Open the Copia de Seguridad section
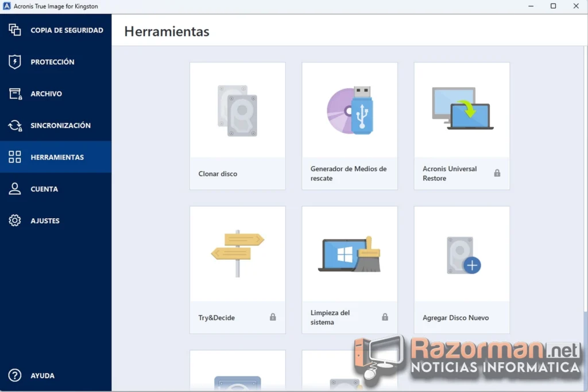The image size is (588, 392). [67, 30]
